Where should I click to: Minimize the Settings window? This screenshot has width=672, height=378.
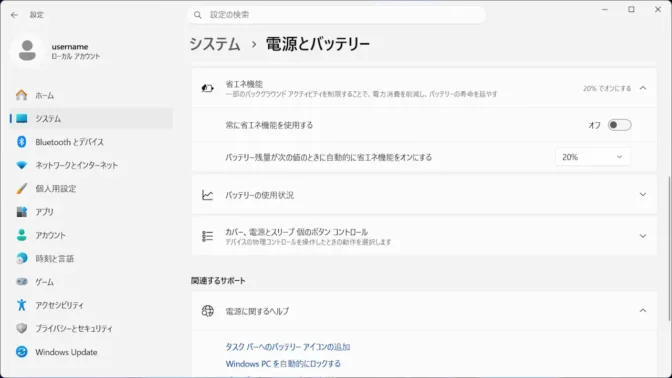click(605, 9)
